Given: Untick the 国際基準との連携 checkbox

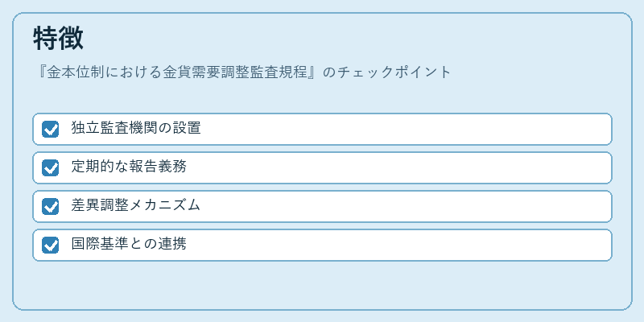Looking at the screenshot, I should click(x=50, y=245).
